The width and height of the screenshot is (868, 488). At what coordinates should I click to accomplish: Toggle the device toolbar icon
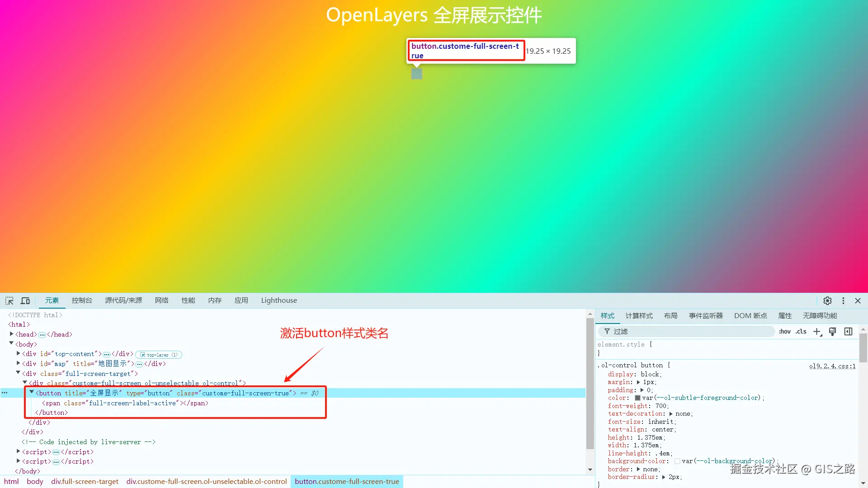click(x=25, y=301)
